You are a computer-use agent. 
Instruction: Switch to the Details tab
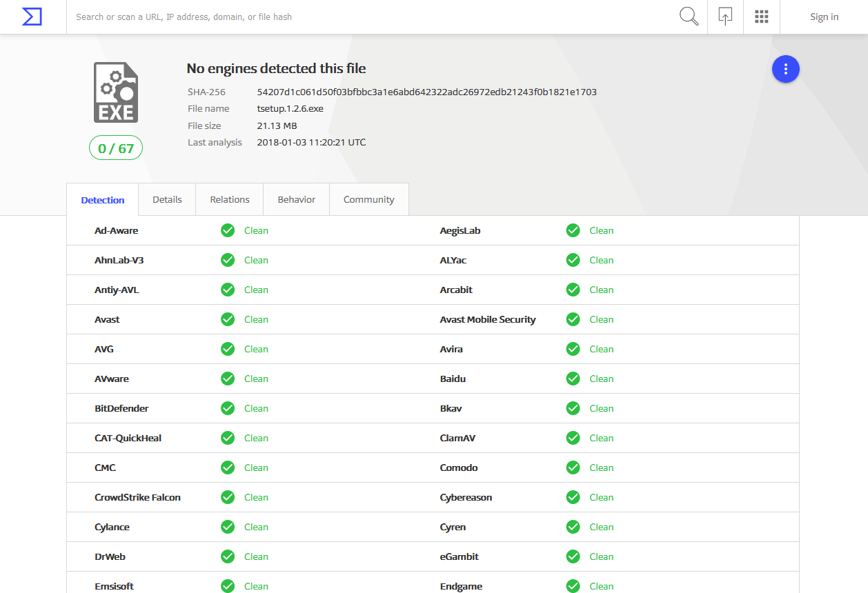167,199
